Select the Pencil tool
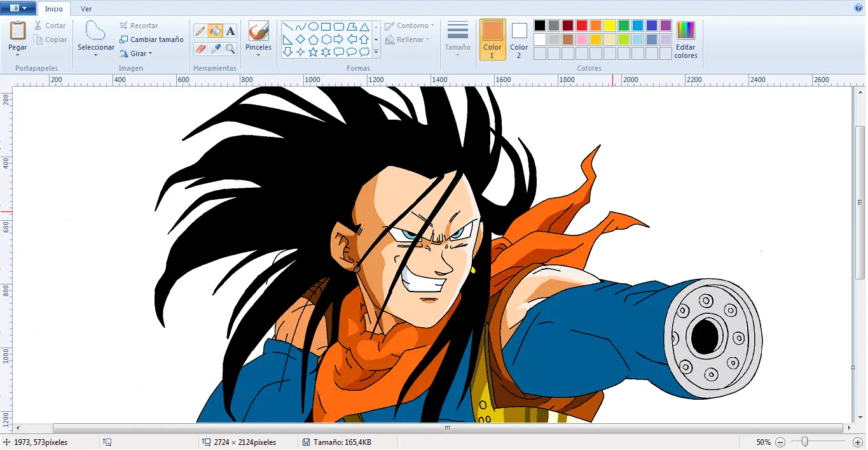This screenshot has height=450, width=868. point(200,31)
